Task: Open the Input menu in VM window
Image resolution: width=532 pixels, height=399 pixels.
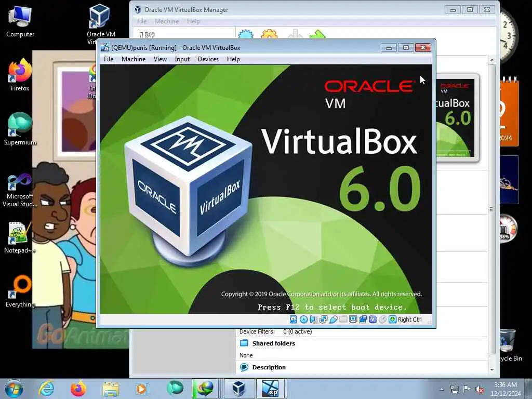Action: (x=182, y=59)
